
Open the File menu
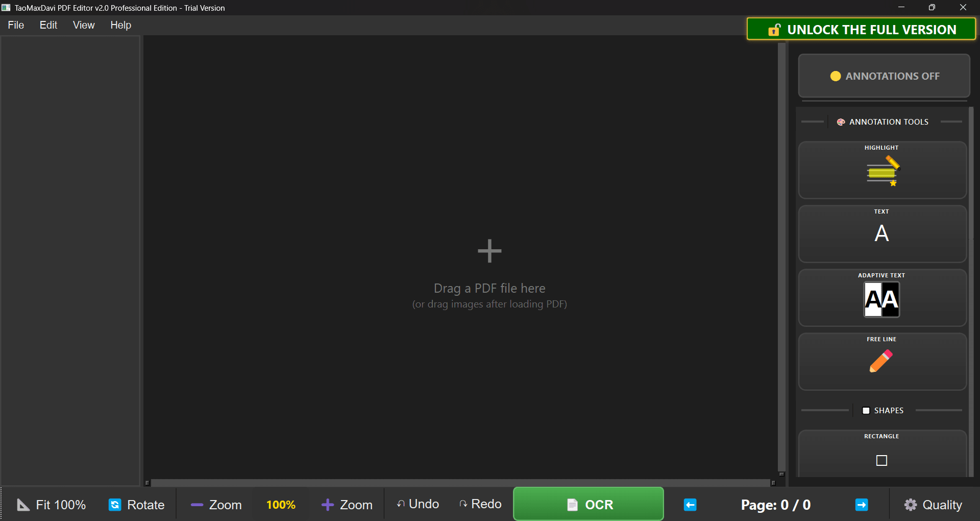point(16,25)
